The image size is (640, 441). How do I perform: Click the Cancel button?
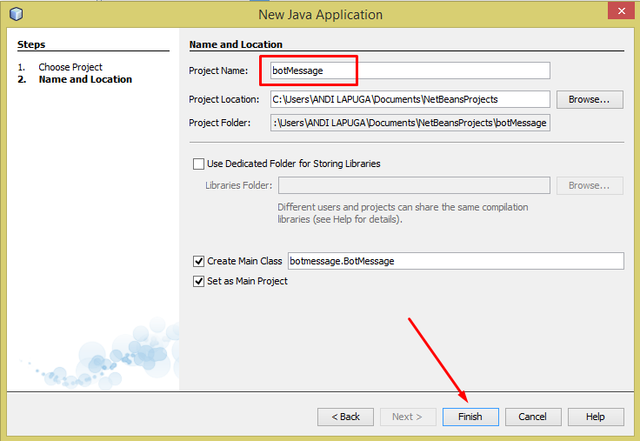533,416
